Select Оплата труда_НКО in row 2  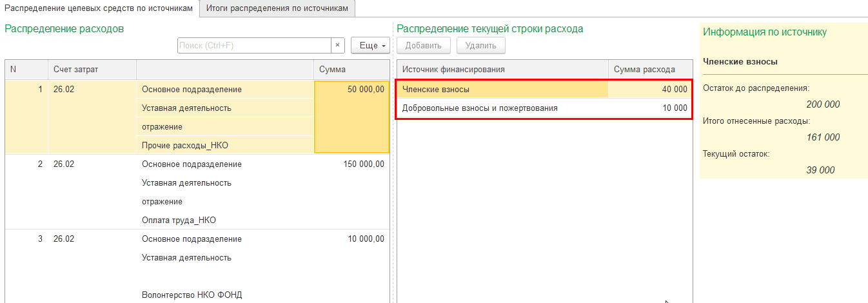179,220
